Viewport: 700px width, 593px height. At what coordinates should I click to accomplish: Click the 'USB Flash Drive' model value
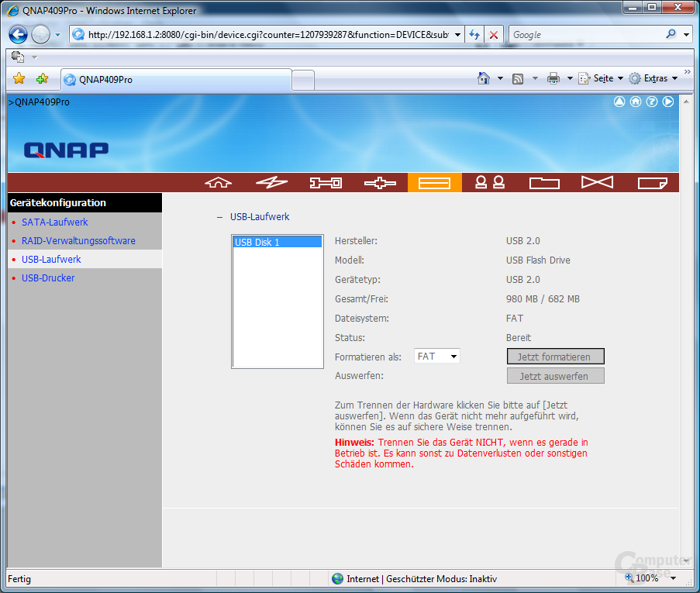(x=538, y=260)
